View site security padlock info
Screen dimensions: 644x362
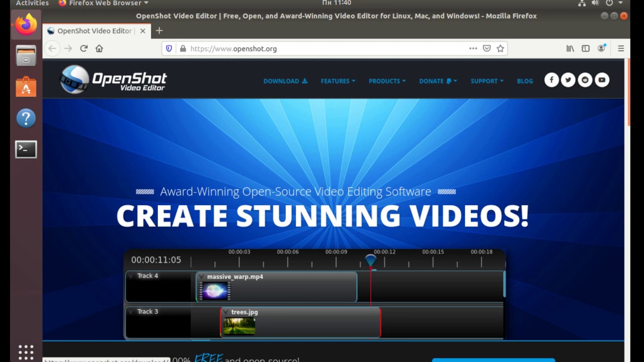183,49
